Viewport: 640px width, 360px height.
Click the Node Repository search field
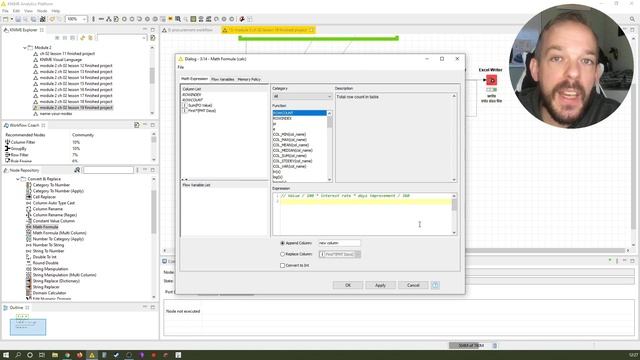click(108, 170)
